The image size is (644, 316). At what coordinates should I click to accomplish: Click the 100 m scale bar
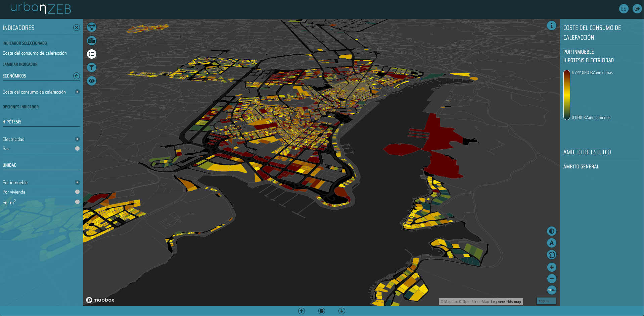(546, 301)
